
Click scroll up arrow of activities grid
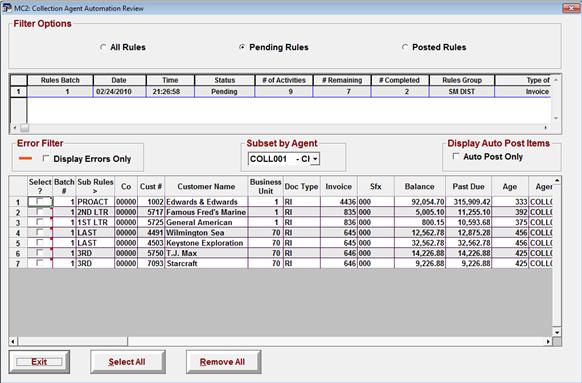click(557, 181)
